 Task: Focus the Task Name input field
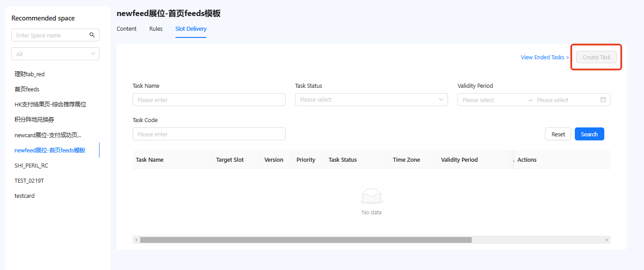click(209, 100)
